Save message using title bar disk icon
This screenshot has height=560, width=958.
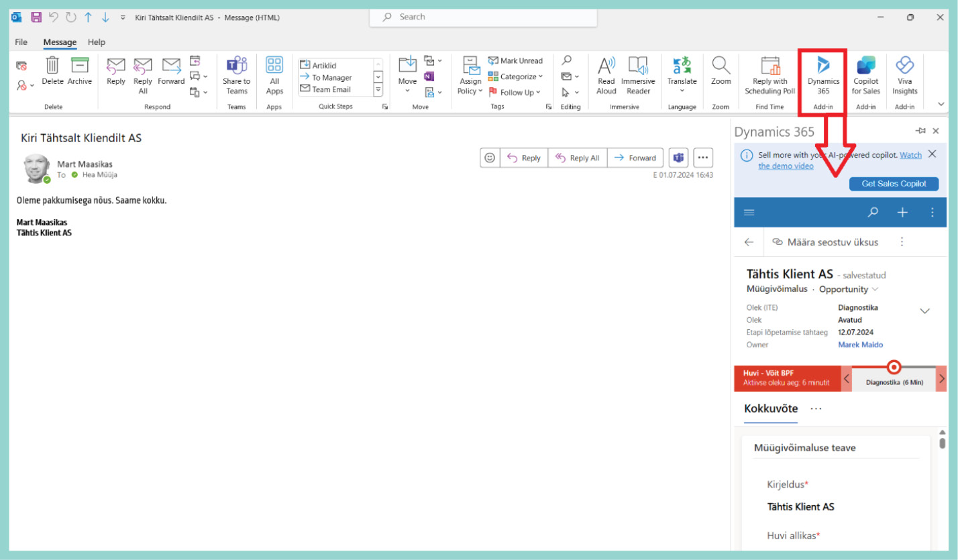coord(36,17)
